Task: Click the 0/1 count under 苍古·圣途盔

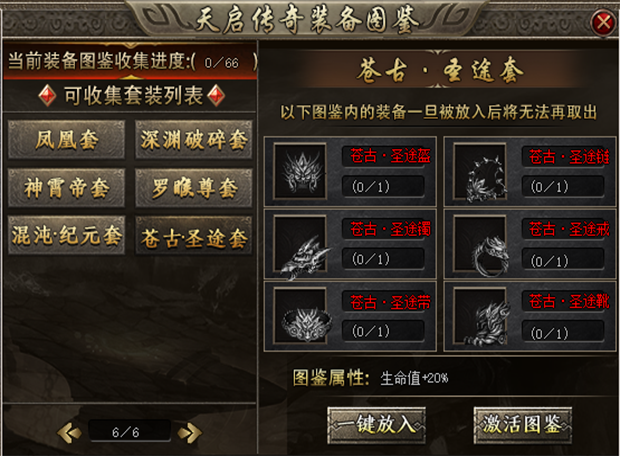Action: [x=371, y=186]
